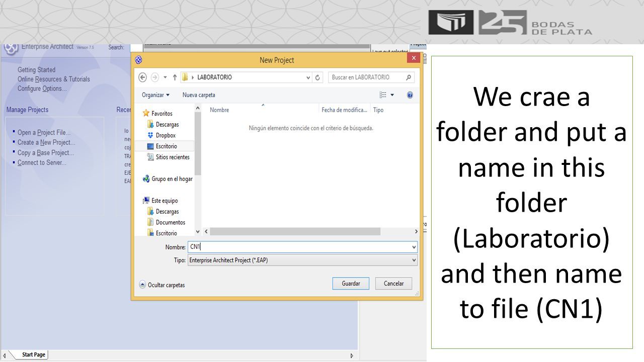Click Getting Started on Start Page
644x362 pixels.
[36, 70]
